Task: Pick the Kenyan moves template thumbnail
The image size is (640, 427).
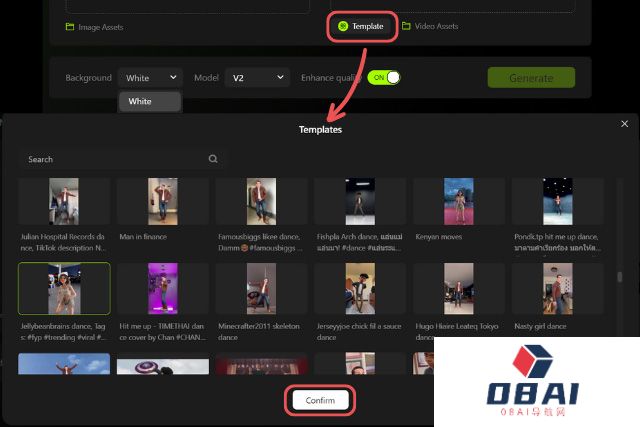Action: click(458, 201)
